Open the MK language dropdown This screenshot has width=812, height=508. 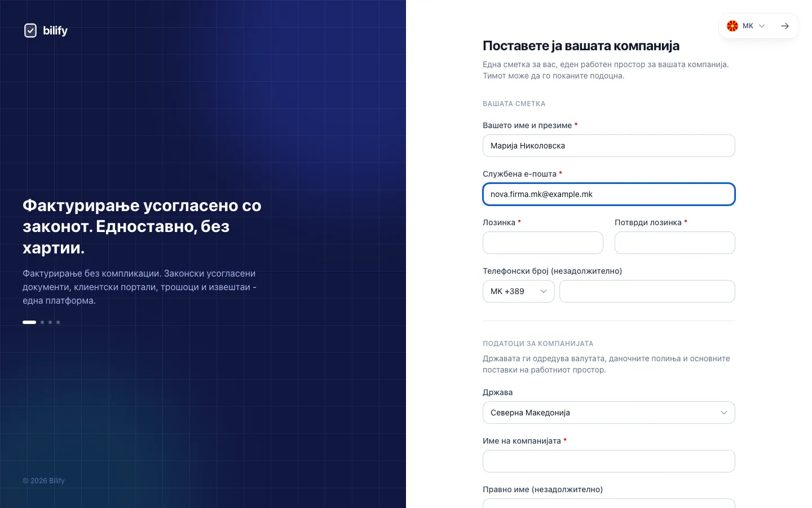746,26
